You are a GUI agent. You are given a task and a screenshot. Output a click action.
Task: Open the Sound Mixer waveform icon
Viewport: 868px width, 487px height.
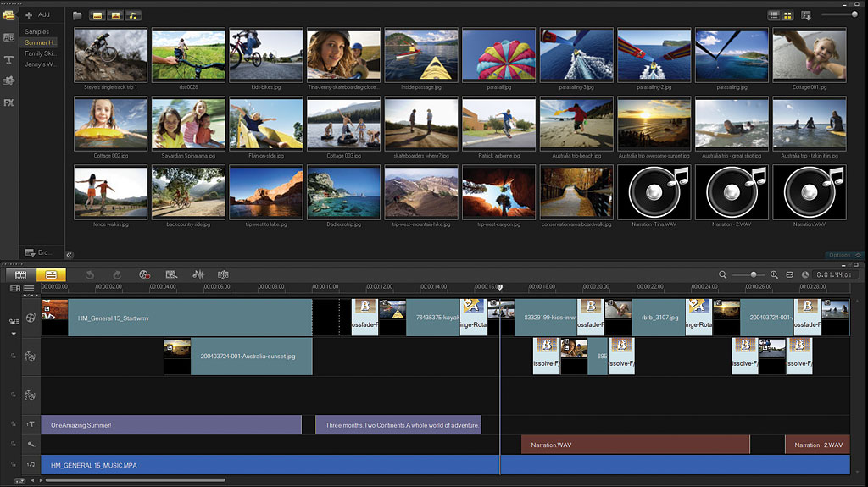[x=198, y=274]
